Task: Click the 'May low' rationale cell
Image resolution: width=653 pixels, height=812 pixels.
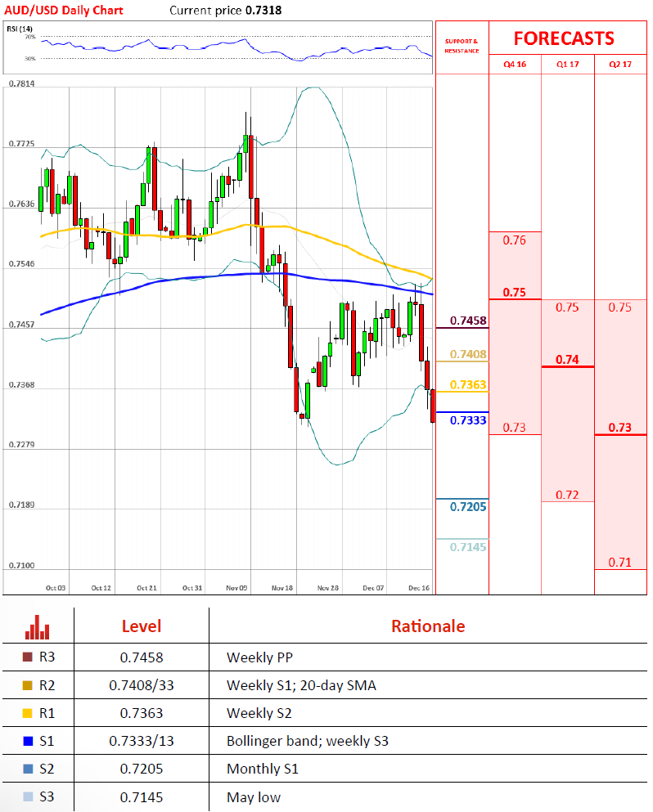Action: pos(254,797)
